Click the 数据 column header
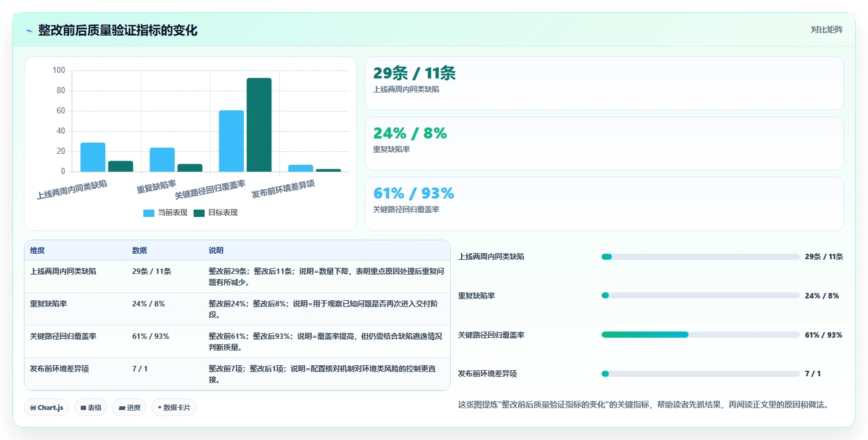Viewport: 868px width, 440px height. pos(140,251)
